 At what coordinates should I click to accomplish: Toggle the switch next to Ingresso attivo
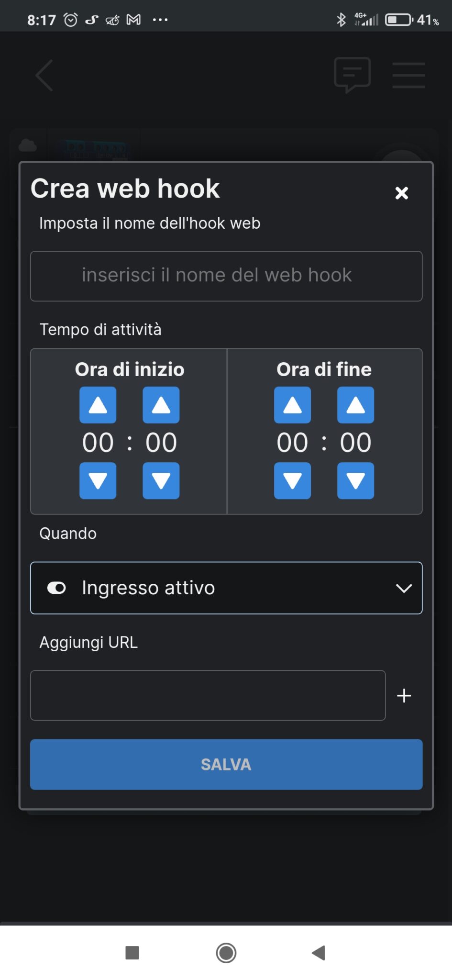click(x=56, y=588)
